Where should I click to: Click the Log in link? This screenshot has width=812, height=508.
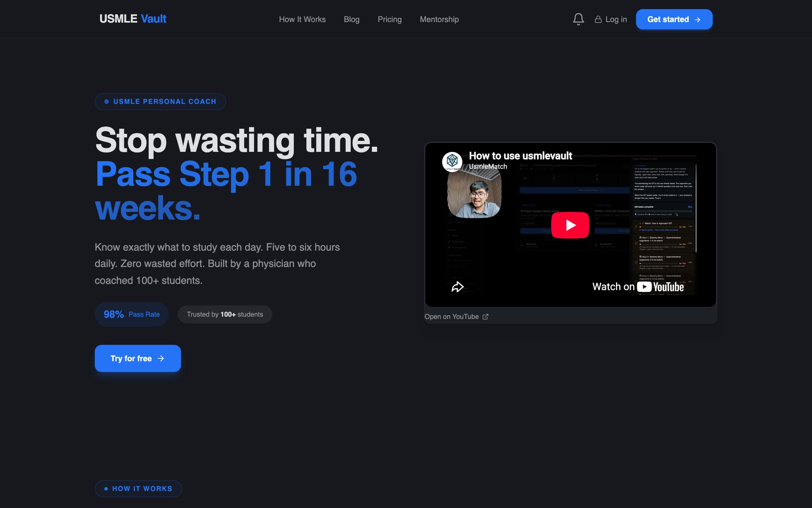(x=611, y=19)
